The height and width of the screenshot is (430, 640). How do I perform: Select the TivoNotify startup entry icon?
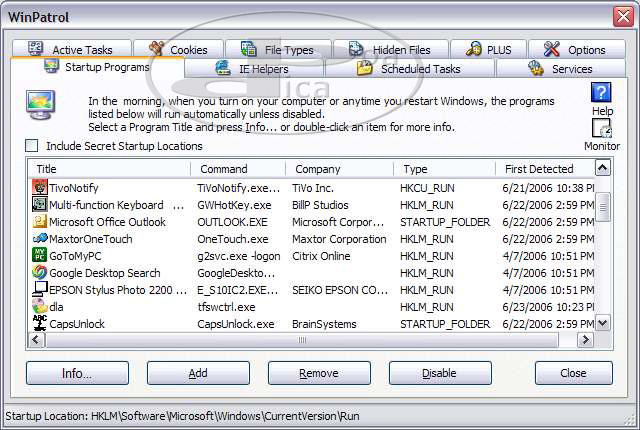[40, 187]
